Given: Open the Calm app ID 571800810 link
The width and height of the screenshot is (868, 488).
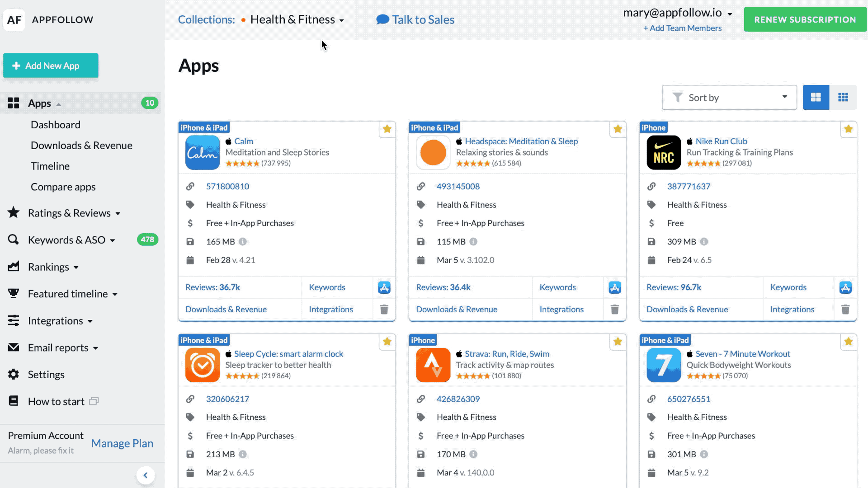Looking at the screenshot, I should (227, 187).
